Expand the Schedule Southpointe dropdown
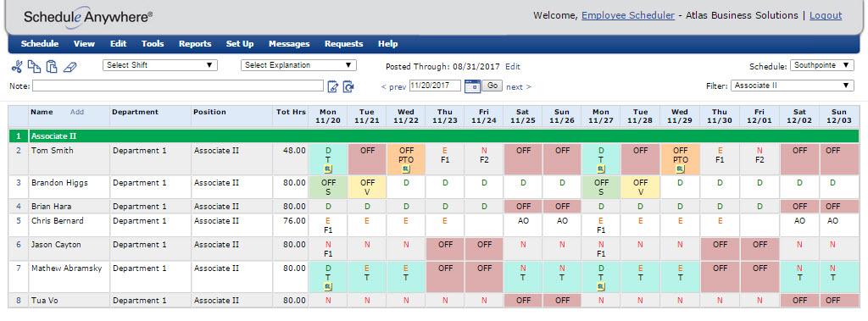 [x=822, y=65]
